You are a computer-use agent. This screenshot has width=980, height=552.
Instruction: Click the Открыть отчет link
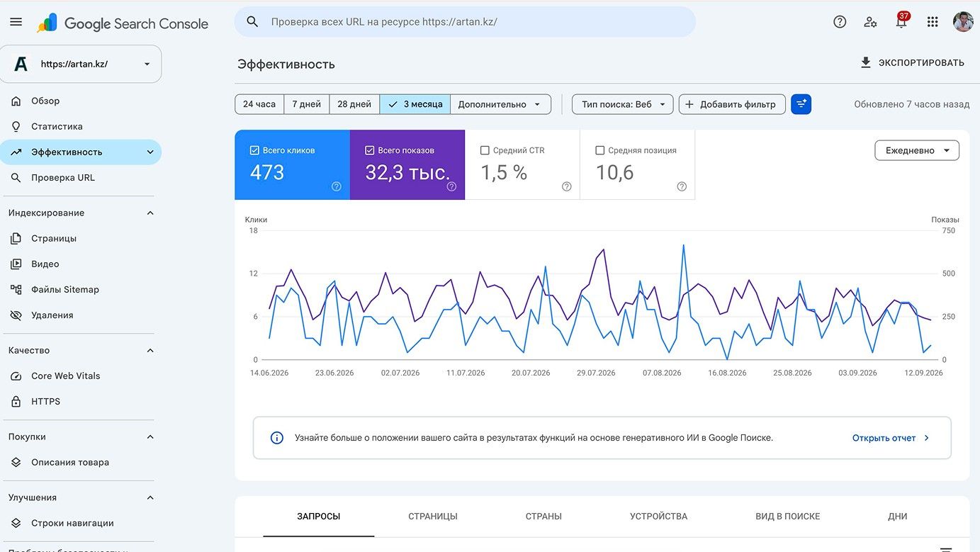891,438
